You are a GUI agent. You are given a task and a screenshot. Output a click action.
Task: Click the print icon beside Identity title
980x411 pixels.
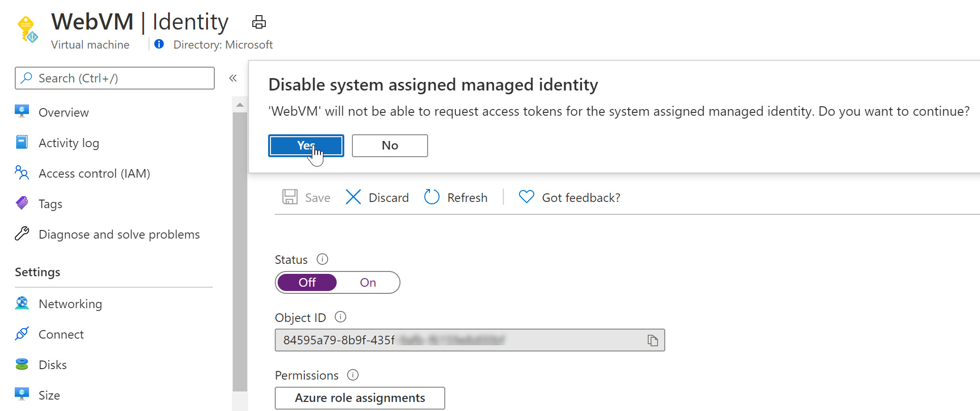coord(259,22)
